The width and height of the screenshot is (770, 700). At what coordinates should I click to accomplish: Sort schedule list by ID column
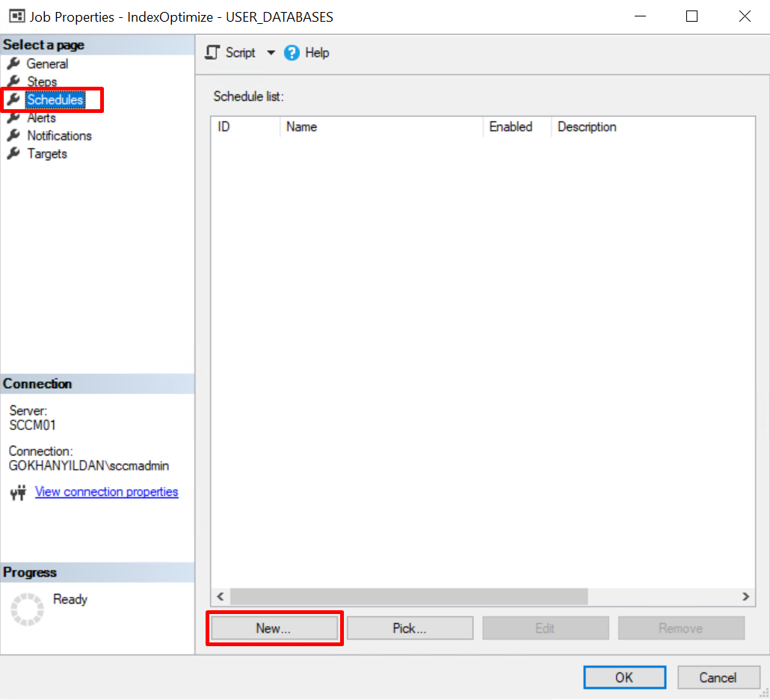pyautogui.click(x=245, y=126)
